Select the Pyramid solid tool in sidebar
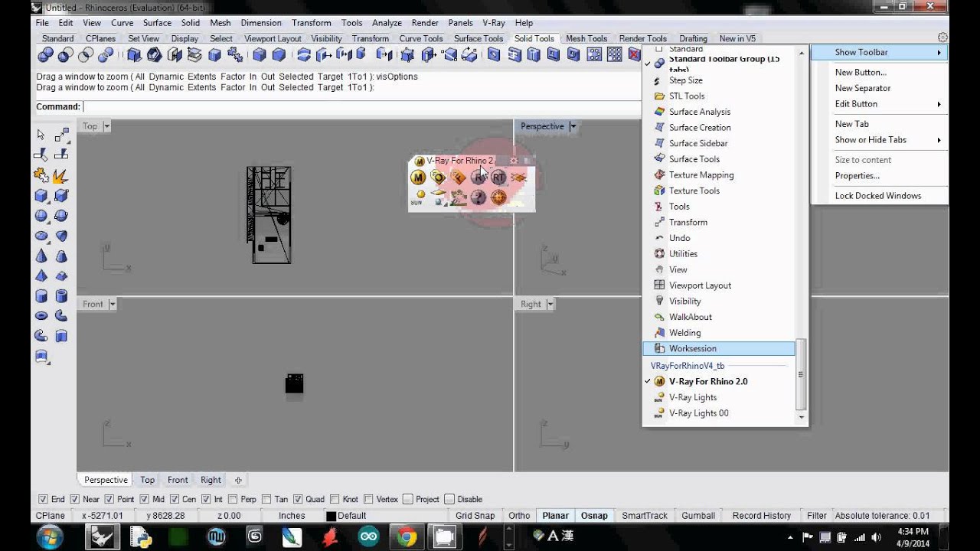 pyautogui.click(x=41, y=275)
